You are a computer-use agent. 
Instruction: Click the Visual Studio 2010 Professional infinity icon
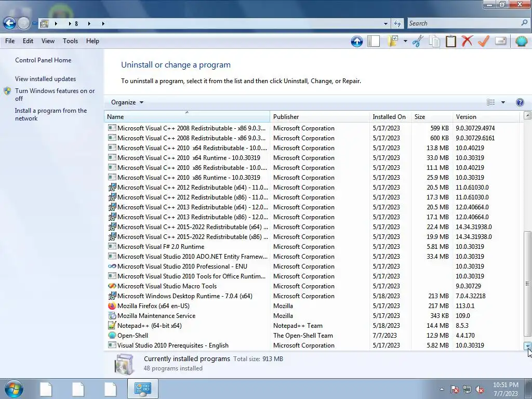(x=112, y=267)
